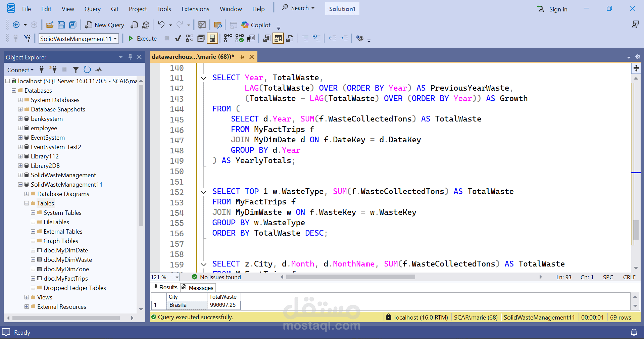Click Display Estimated Execution Plan icon
Screen dimensions: 644x339
190,38
